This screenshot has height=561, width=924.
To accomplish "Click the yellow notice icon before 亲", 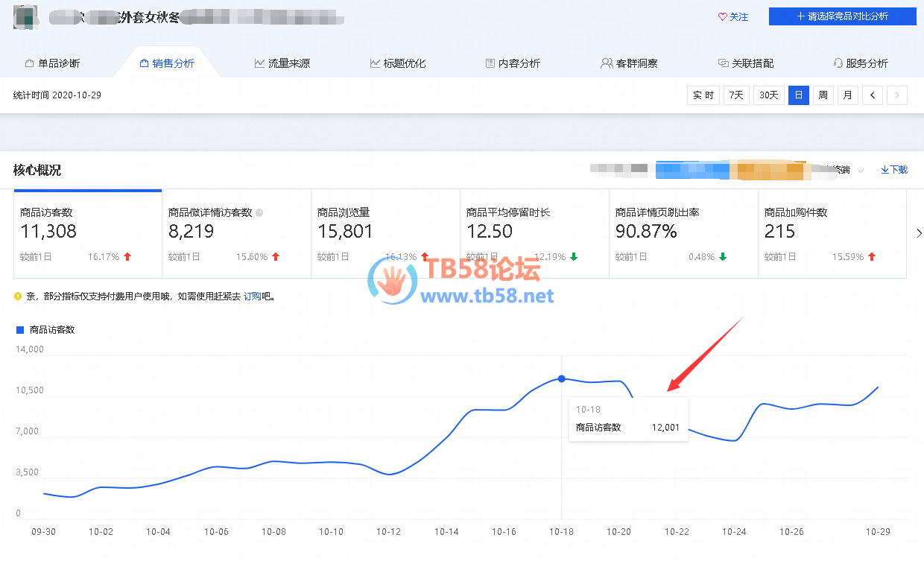I will click(18, 297).
